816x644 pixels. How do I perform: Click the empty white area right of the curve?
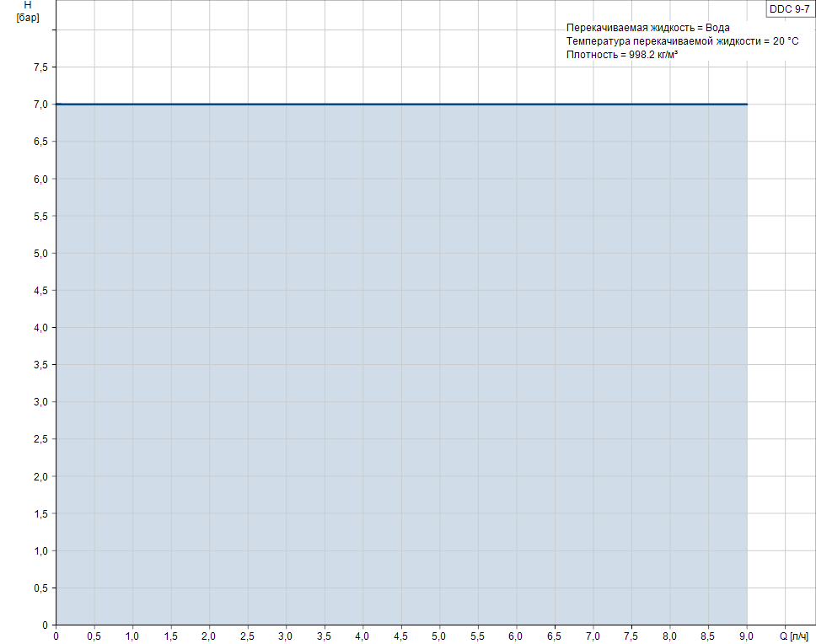click(780, 337)
